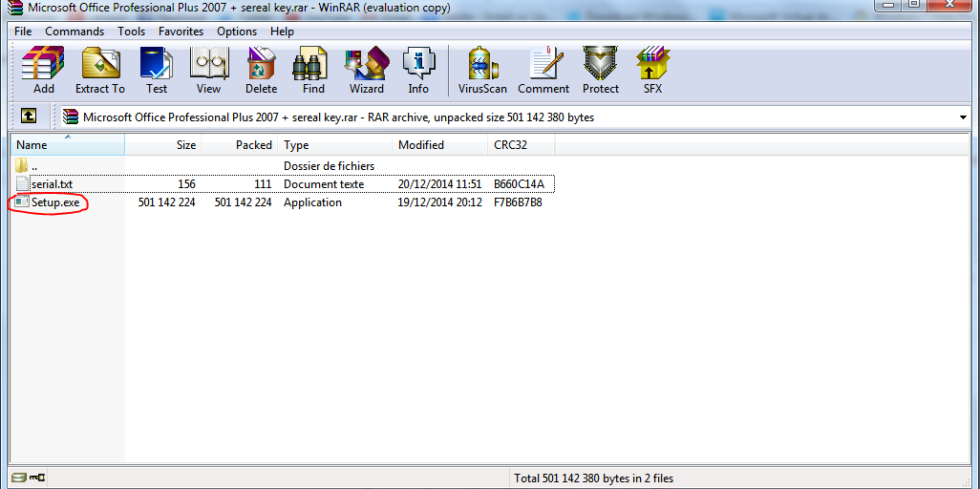Sort by the CRC32 column header
The height and width of the screenshot is (489, 980).
pos(521,144)
